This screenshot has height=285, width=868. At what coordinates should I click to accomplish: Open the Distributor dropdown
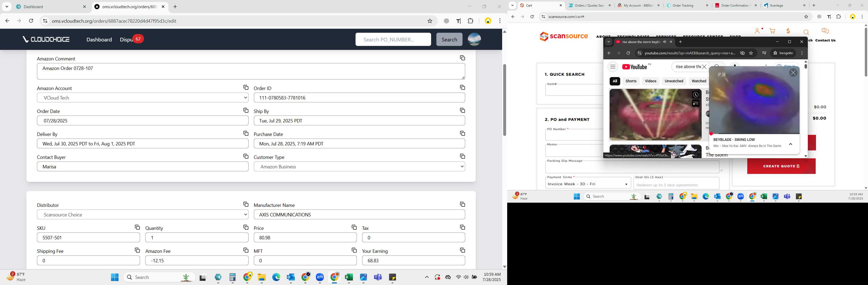pyautogui.click(x=143, y=215)
